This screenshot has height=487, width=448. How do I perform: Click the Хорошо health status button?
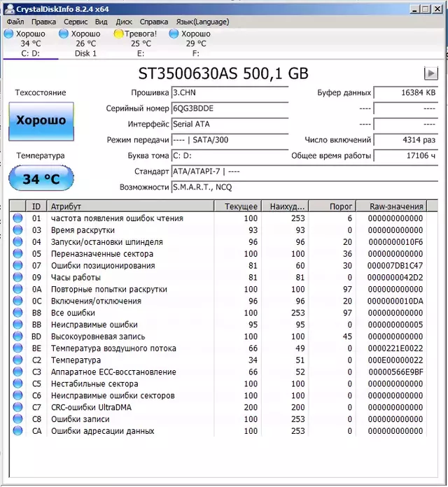(x=41, y=121)
